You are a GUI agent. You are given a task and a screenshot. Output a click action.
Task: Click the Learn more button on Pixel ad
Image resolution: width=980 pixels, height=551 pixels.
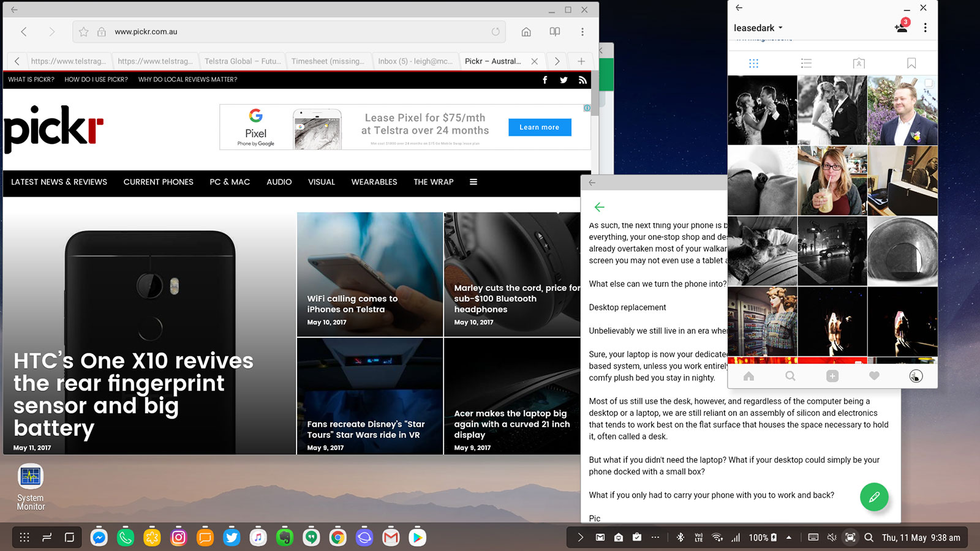click(x=539, y=127)
